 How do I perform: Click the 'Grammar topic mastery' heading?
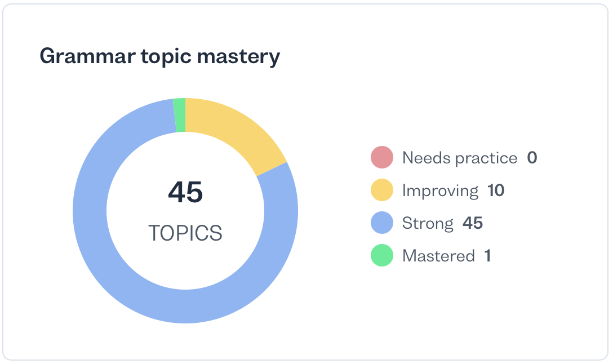click(x=159, y=57)
